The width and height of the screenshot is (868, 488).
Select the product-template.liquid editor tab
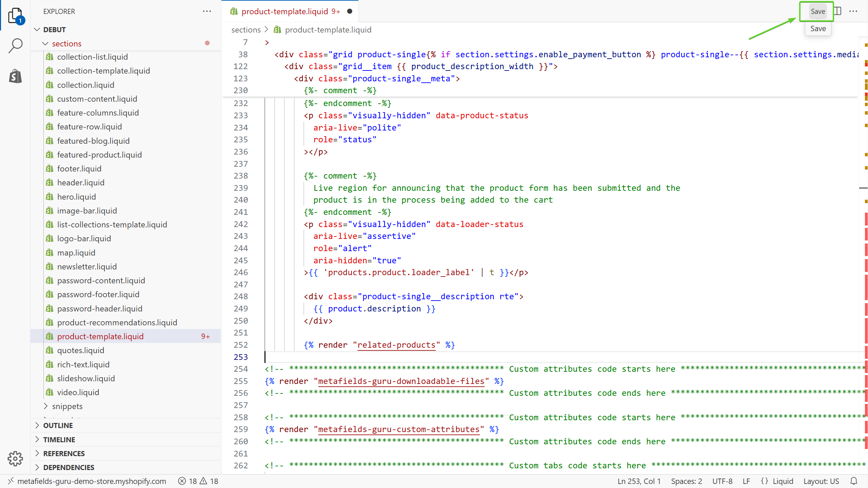(x=285, y=11)
